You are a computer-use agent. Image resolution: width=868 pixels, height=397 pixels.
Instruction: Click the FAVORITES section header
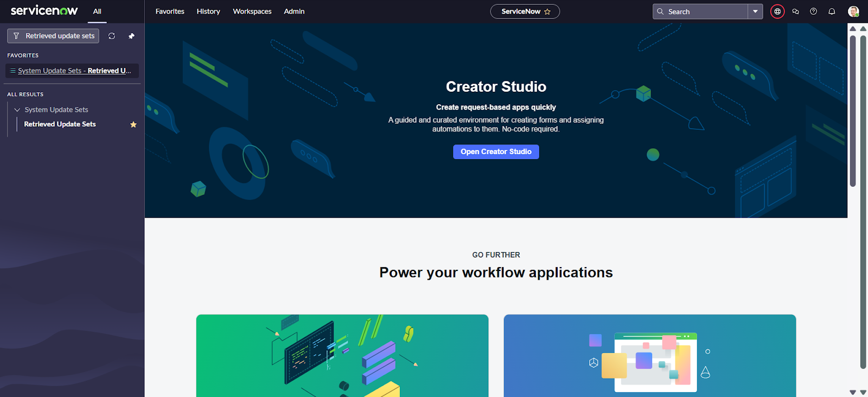(23, 55)
